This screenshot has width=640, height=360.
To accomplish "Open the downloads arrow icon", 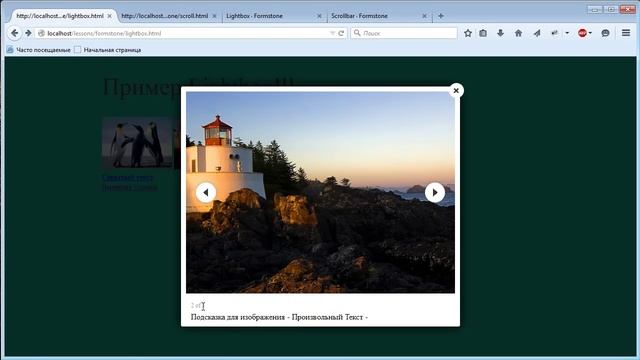I will [x=500, y=33].
